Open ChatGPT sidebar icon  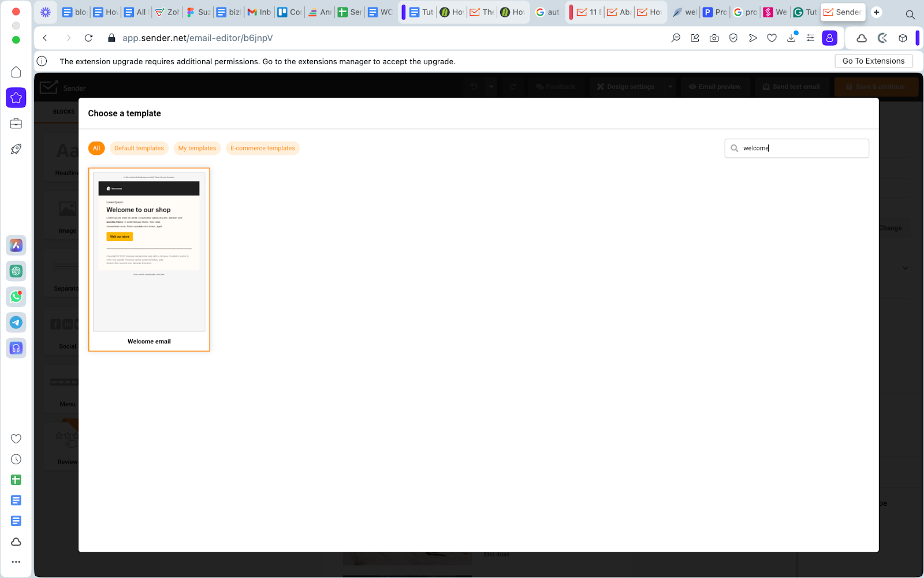(x=16, y=271)
